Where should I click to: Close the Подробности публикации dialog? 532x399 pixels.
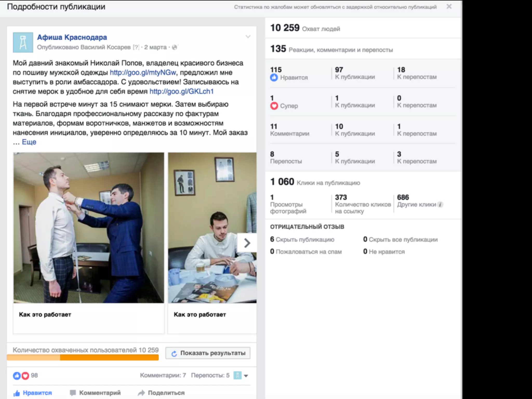tap(449, 7)
